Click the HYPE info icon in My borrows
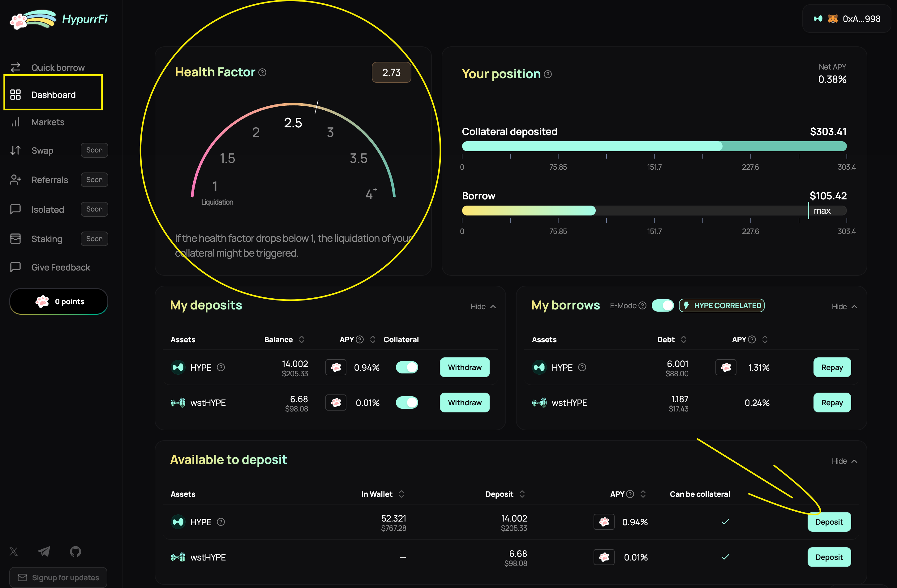The image size is (897, 588). point(582,367)
